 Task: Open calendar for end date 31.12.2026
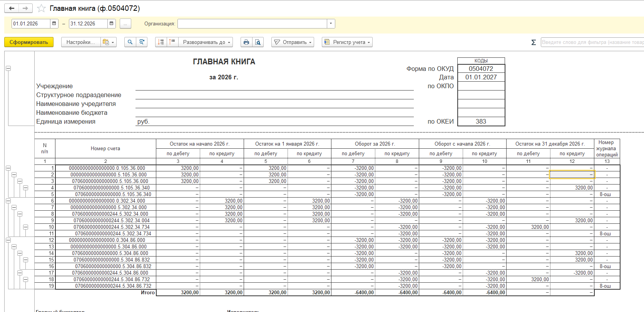click(x=112, y=23)
